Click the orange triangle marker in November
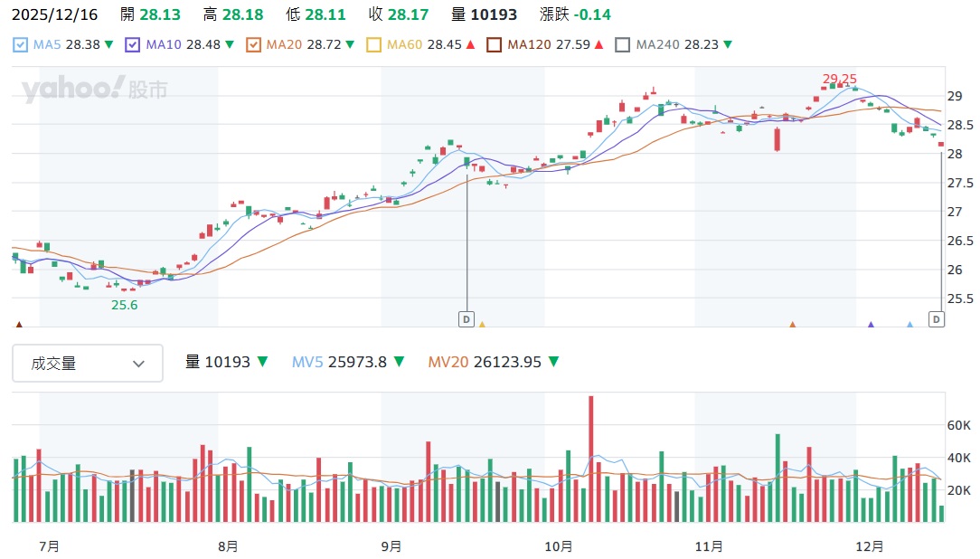This screenshot has height=559, width=980. [792, 324]
